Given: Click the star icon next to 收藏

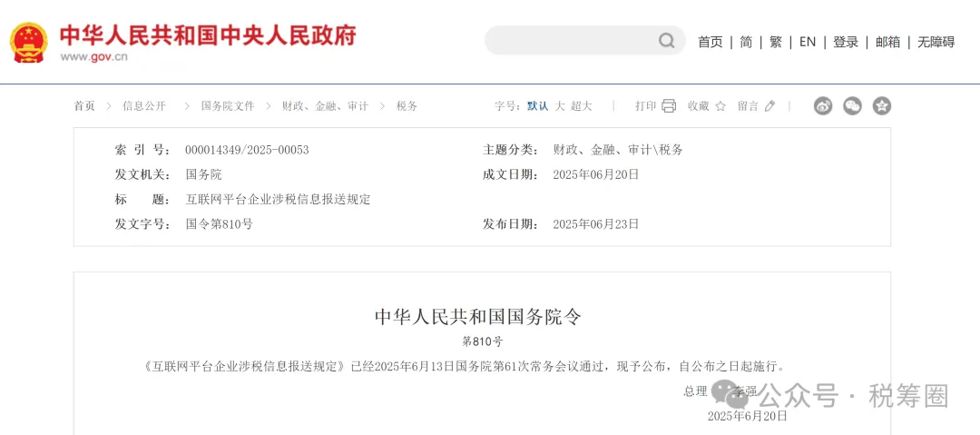Looking at the screenshot, I should pyautogui.click(x=720, y=106).
